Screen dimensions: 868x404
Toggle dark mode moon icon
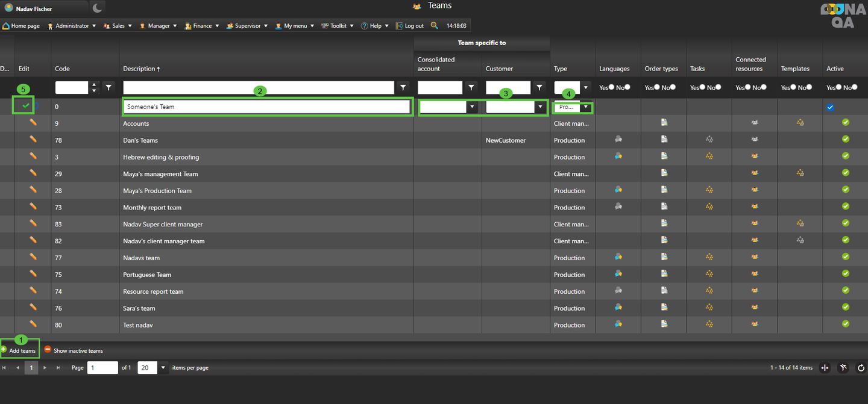97,8
